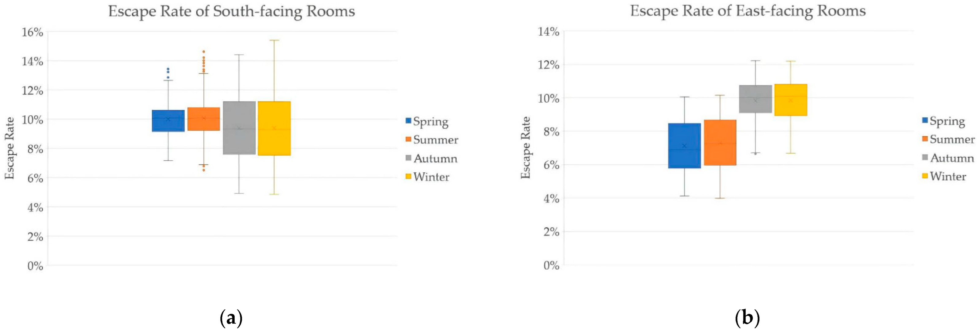Image resolution: width=980 pixels, height=333 pixels.
Task: Select the gray Autumn box in East-facing chart
Action: 755,99
